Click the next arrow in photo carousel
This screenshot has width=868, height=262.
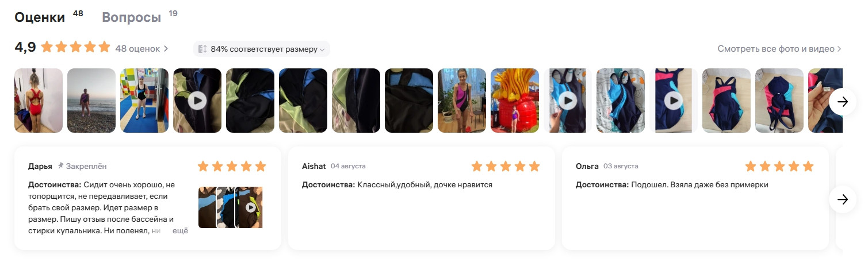coord(843,101)
